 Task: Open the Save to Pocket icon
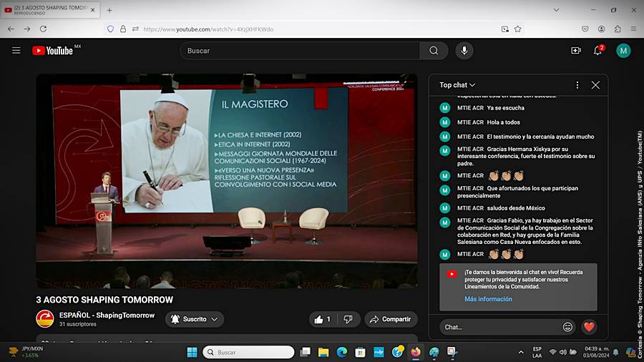click(585, 29)
